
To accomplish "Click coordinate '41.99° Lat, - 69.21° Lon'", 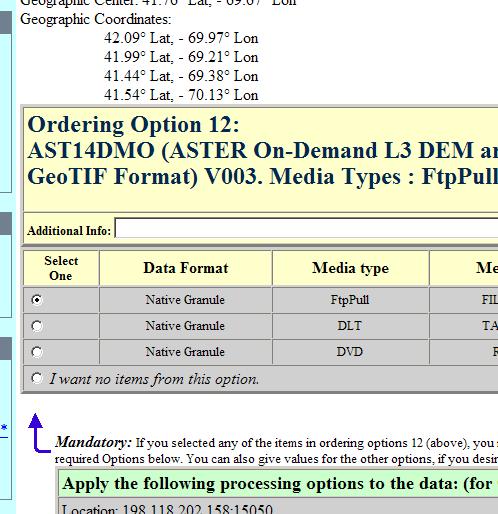I will (x=181, y=57).
